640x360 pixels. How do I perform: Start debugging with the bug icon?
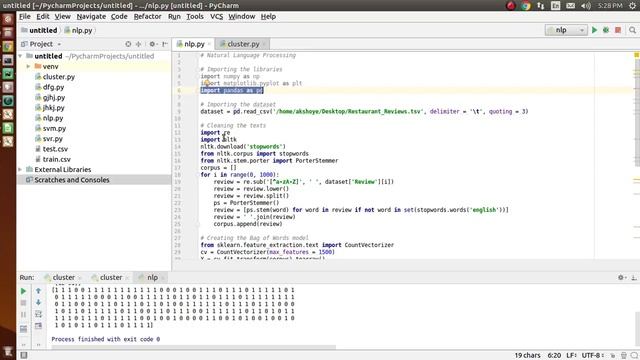point(606,30)
